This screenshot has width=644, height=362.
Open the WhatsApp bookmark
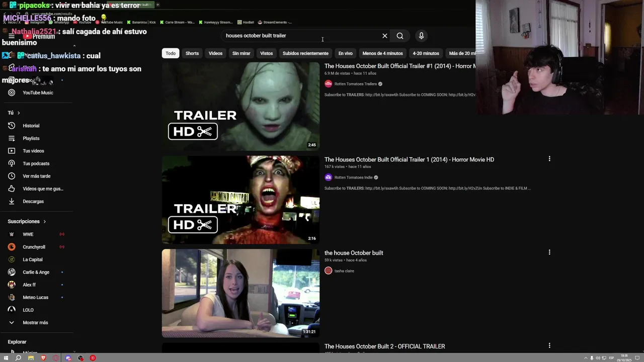(58, 22)
